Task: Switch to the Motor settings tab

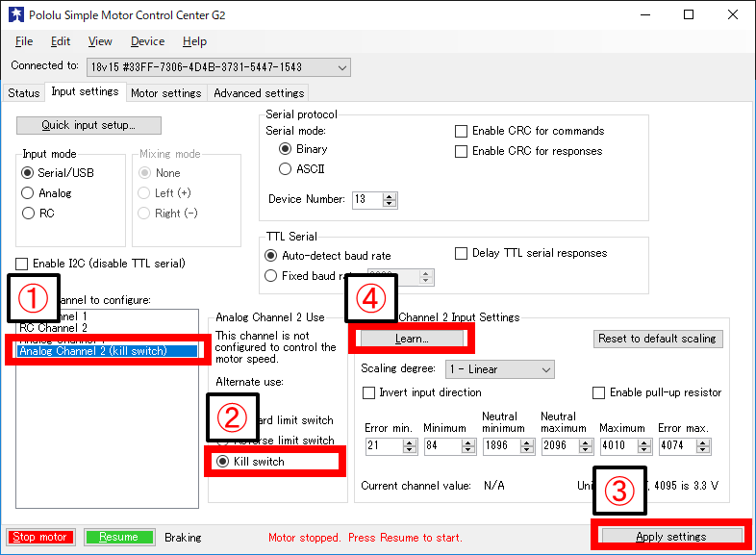Action: (x=165, y=93)
